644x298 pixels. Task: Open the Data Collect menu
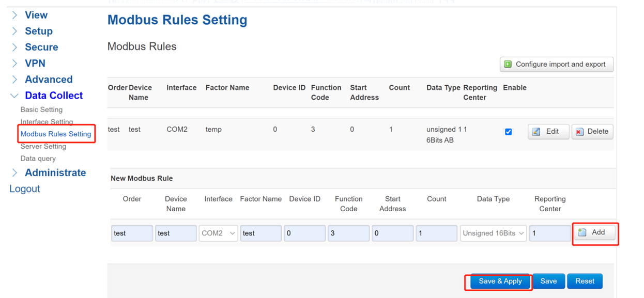coord(54,96)
